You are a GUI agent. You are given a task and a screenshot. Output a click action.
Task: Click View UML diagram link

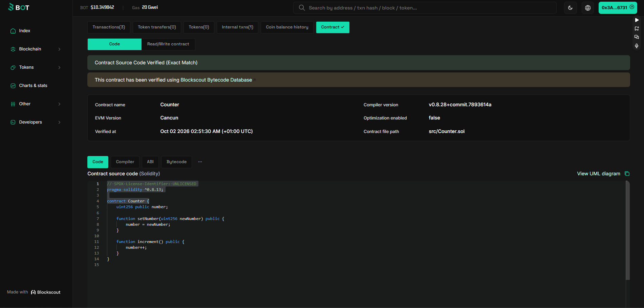[x=598, y=174]
